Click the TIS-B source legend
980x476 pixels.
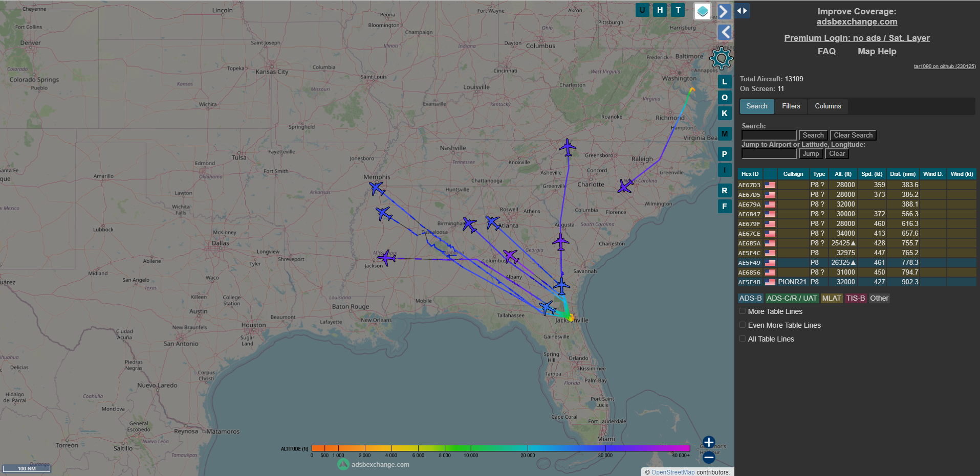pos(856,299)
